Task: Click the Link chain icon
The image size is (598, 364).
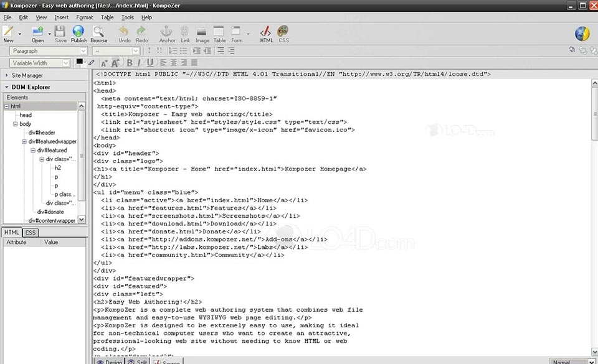Action: click(184, 31)
